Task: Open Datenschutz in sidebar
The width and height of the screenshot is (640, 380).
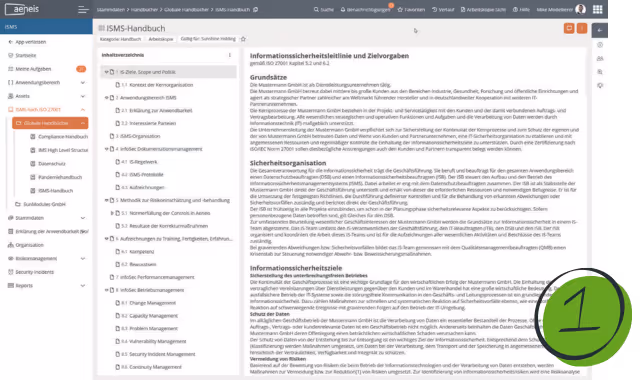Action: (51, 163)
